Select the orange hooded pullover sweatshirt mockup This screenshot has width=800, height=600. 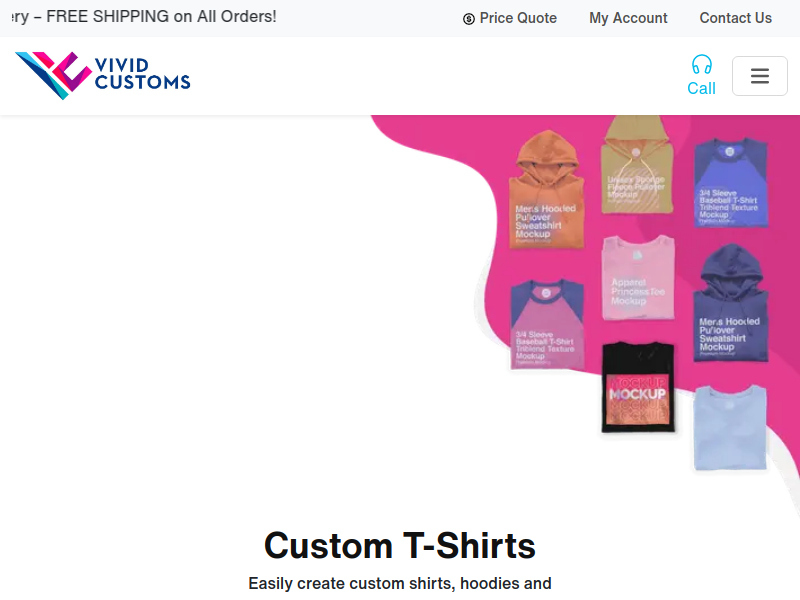(x=546, y=189)
